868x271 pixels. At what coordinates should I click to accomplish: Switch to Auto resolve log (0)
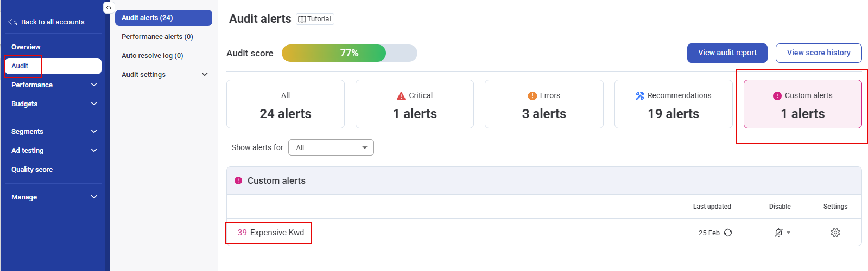point(153,56)
